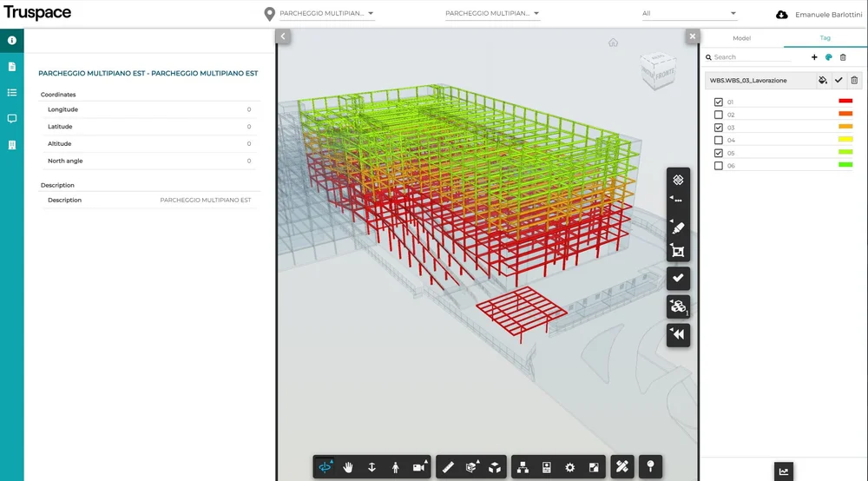
Task: Click the trash icon next to the search field
Action: pyautogui.click(x=843, y=57)
